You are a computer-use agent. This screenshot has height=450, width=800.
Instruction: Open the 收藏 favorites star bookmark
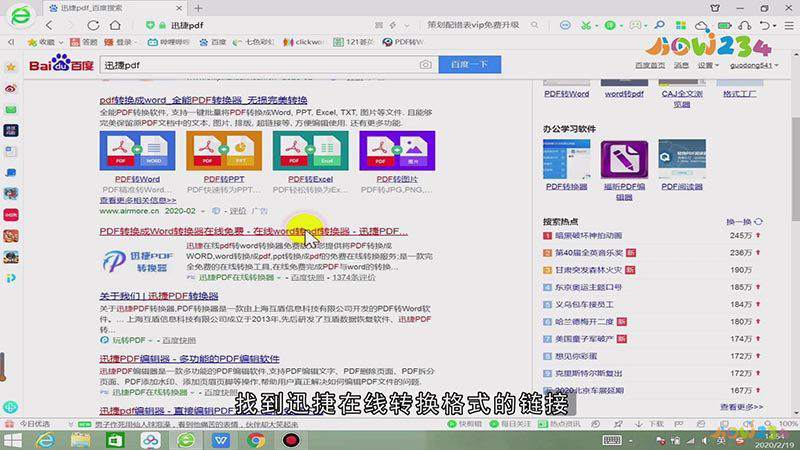[43, 42]
